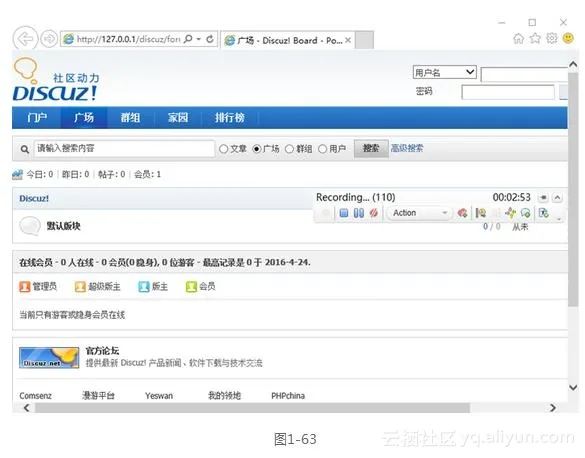
Task: Click the red icon right of Action
Action: pyautogui.click(x=462, y=213)
